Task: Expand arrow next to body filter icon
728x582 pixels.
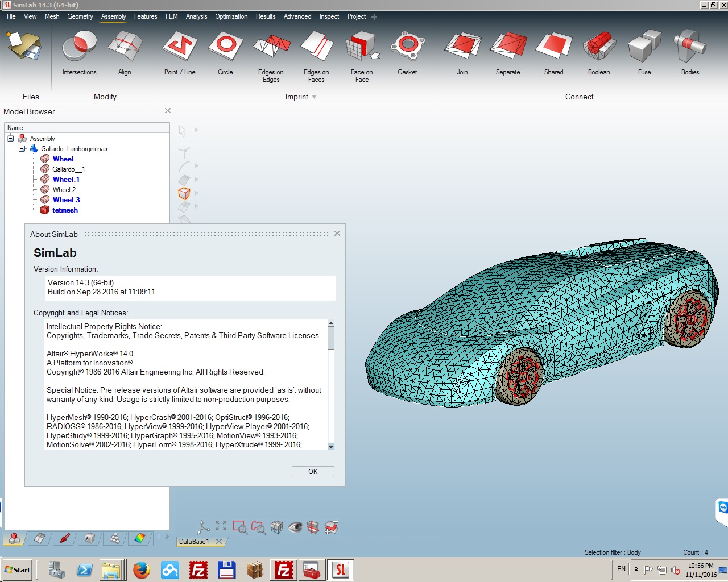Action: [196, 193]
